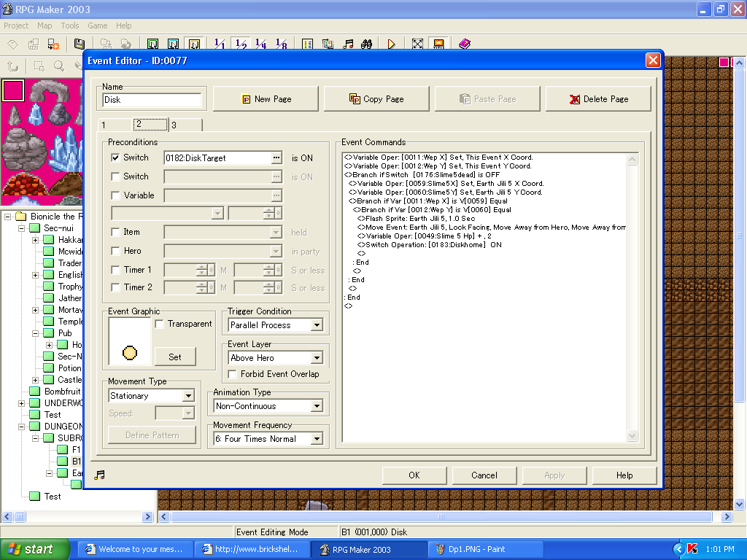The height and width of the screenshot is (560, 747).
Task: Open the Movement Frequency dropdown
Action: [317, 439]
